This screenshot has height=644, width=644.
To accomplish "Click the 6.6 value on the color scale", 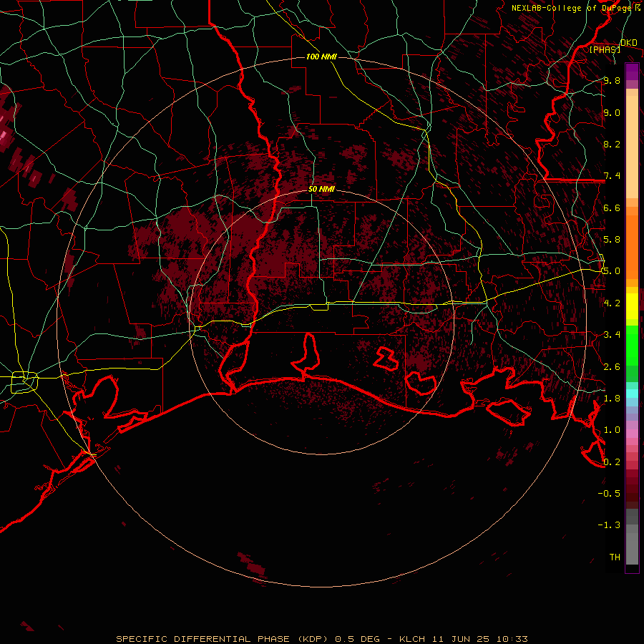I will tap(612, 208).
